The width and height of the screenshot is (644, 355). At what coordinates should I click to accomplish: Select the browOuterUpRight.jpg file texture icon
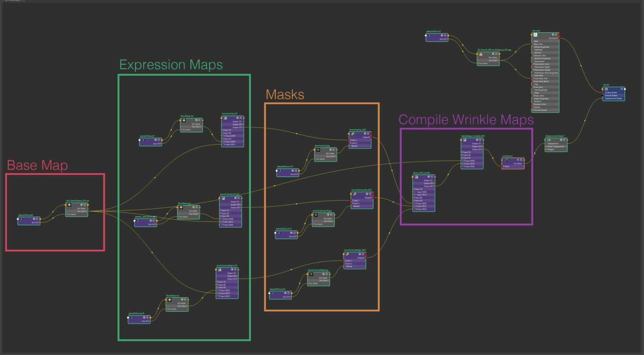311,274
